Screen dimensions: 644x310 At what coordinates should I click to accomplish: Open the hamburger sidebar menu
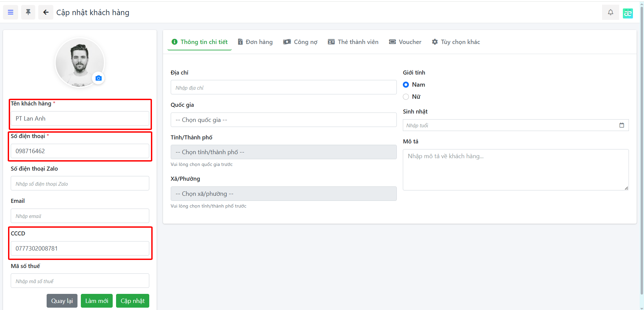pos(10,12)
